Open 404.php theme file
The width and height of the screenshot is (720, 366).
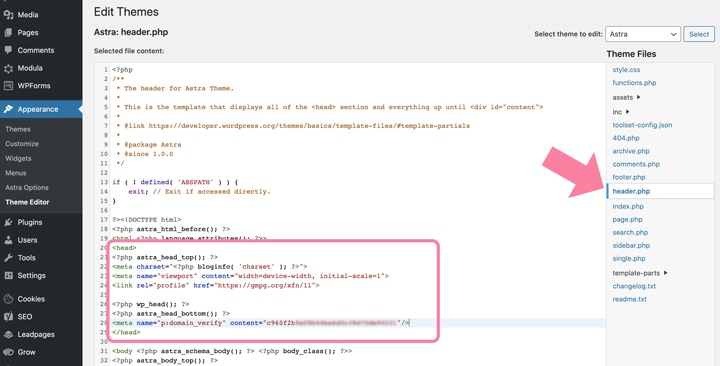[x=626, y=138]
